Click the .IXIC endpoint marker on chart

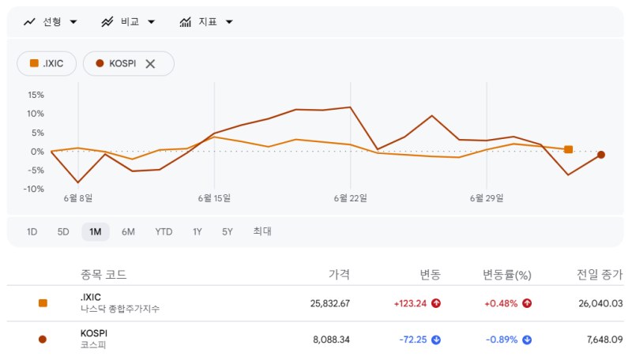point(568,150)
